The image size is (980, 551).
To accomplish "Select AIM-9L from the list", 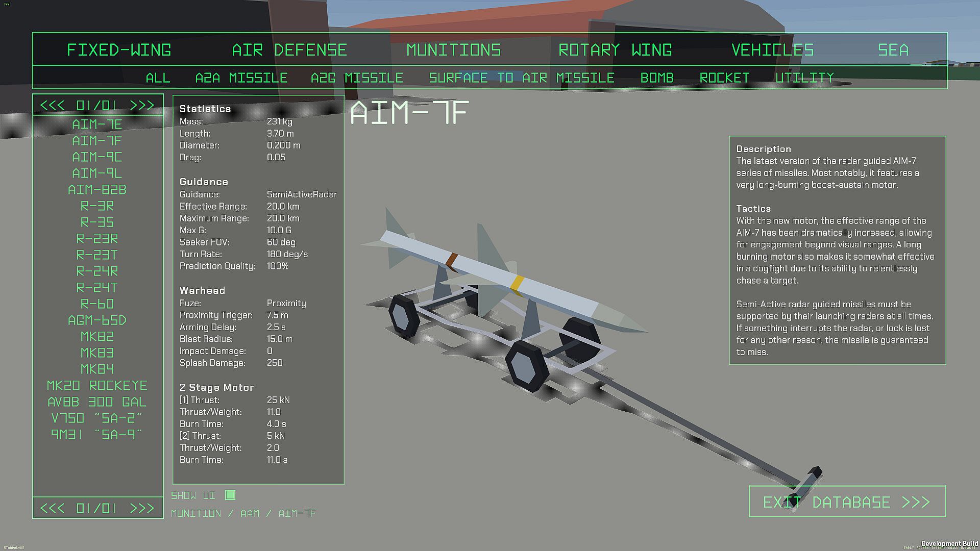I will click(97, 173).
